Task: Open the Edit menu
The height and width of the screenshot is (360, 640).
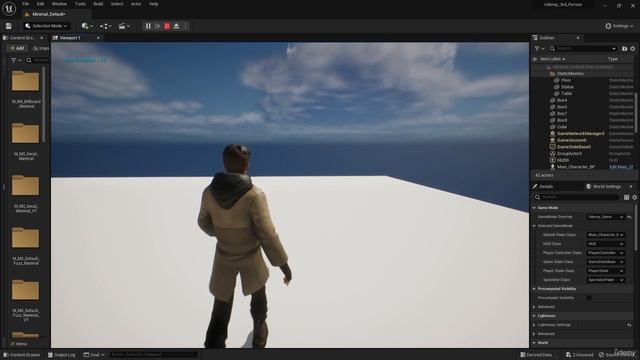Action: coord(40,4)
